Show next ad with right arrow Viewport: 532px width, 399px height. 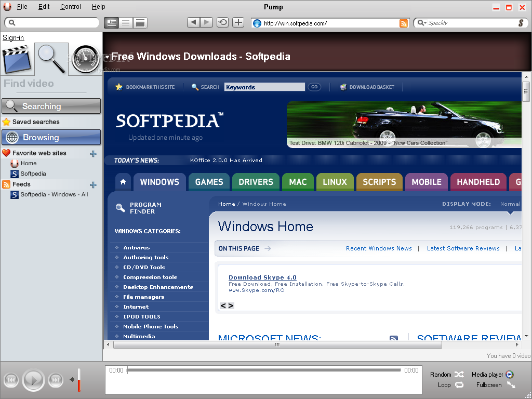point(231,305)
